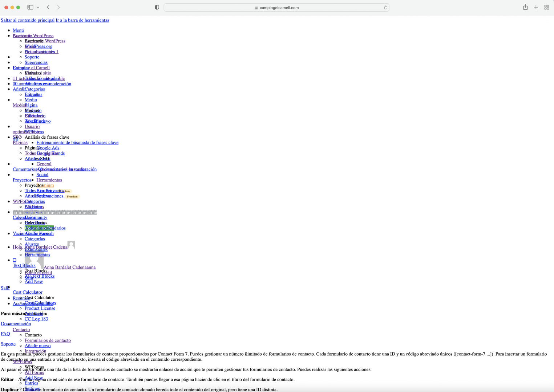Click Add New below All Text Blocks
This screenshot has height=392, width=554.
click(x=34, y=282)
